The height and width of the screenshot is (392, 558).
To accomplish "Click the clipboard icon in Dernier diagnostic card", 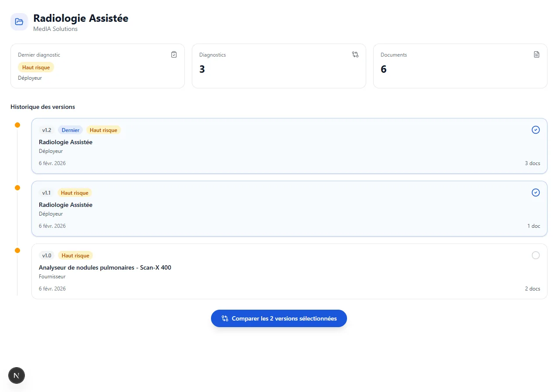I will [174, 54].
